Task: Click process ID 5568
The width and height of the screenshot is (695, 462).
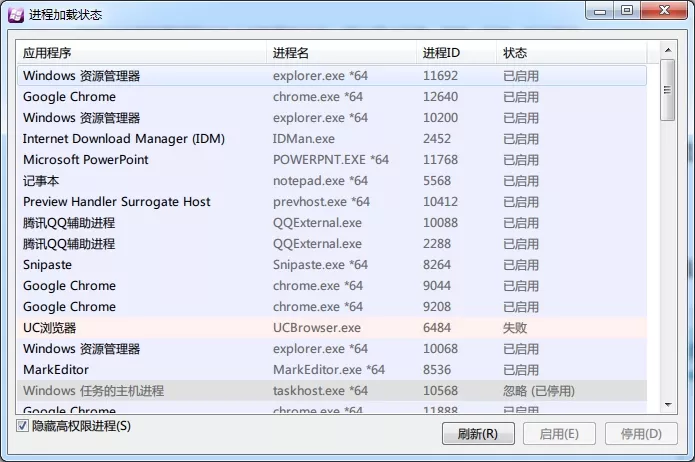Action: pyautogui.click(x=437, y=181)
